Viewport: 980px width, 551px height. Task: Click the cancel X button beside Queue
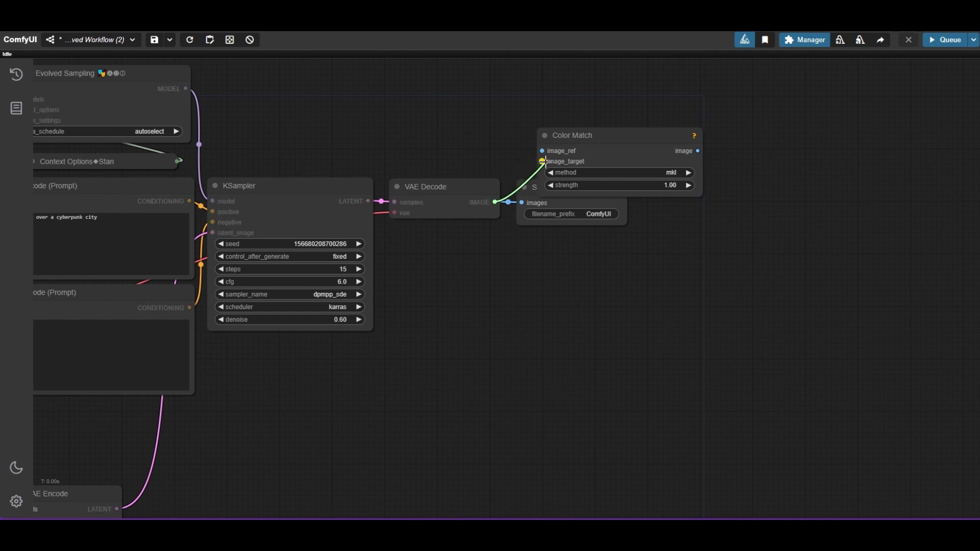pyautogui.click(x=909, y=40)
